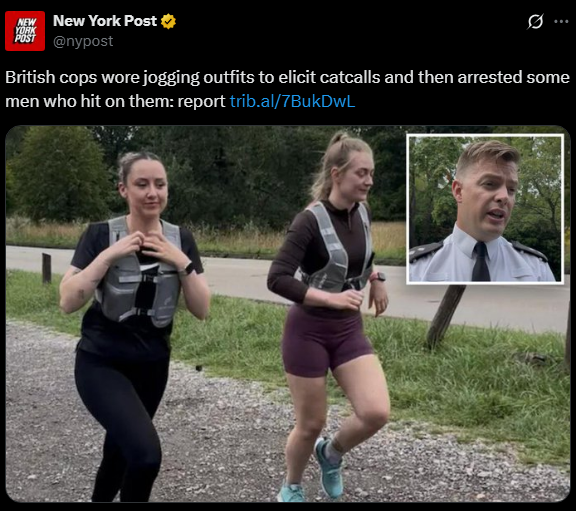
Task: Open the New York Post profile avatar
Action: coord(25,31)
